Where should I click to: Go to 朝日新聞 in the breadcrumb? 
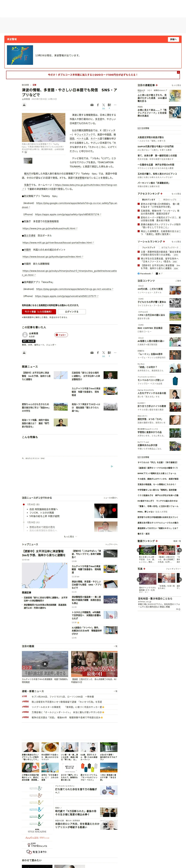pyautogui.click(x=25, y=85)
